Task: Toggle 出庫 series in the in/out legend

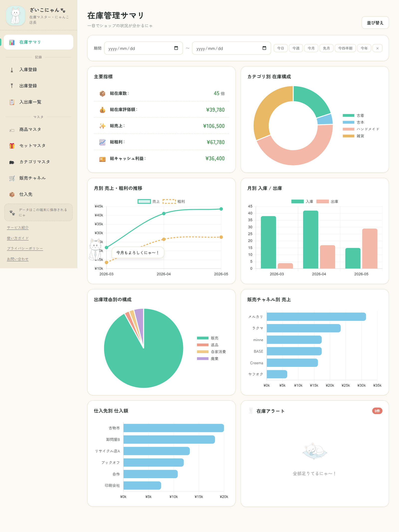Action: [x=327, y=202]
